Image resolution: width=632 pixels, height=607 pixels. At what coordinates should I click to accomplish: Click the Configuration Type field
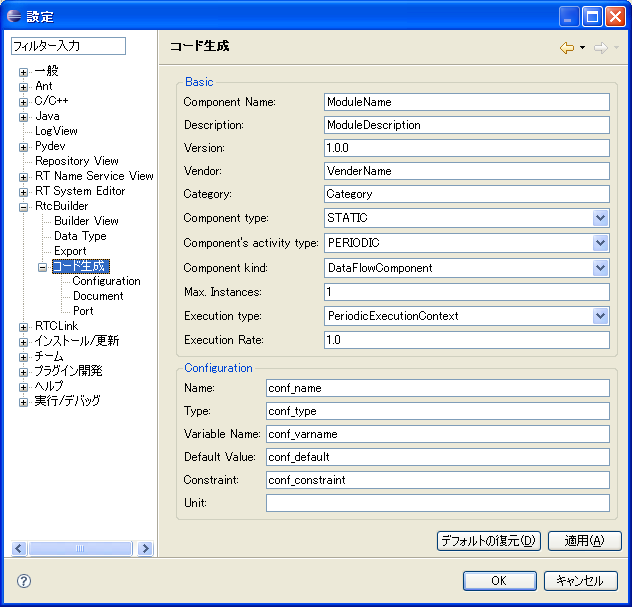pyautogui.click(x=438, y=411)
